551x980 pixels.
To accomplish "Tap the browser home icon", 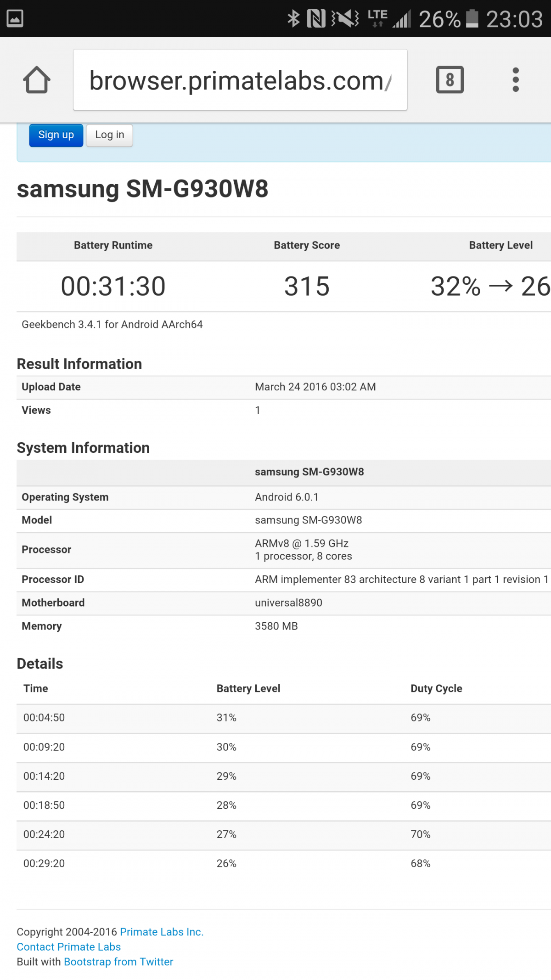I will tap(37, 80).
